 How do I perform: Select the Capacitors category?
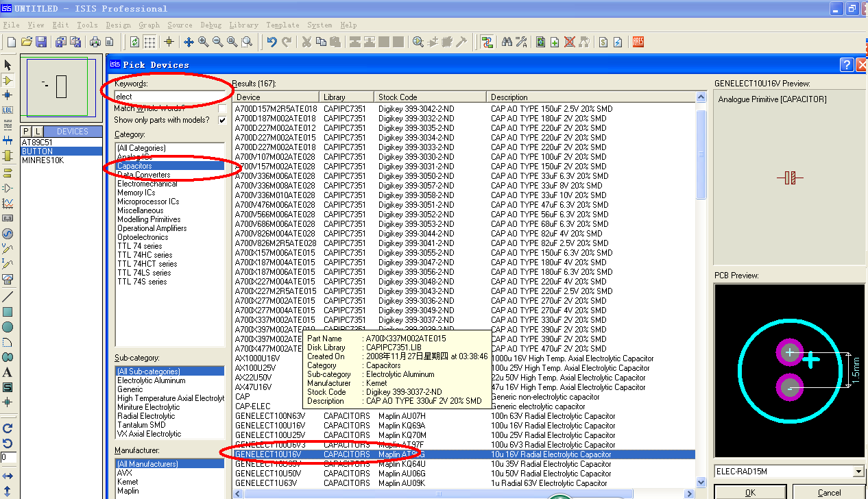click(134, 166)
